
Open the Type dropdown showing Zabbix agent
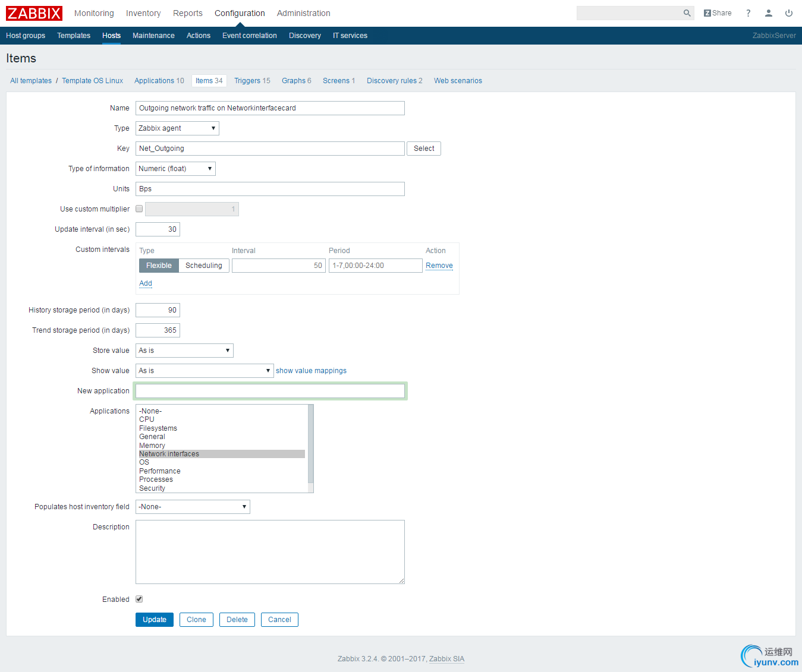click(177, 128)
